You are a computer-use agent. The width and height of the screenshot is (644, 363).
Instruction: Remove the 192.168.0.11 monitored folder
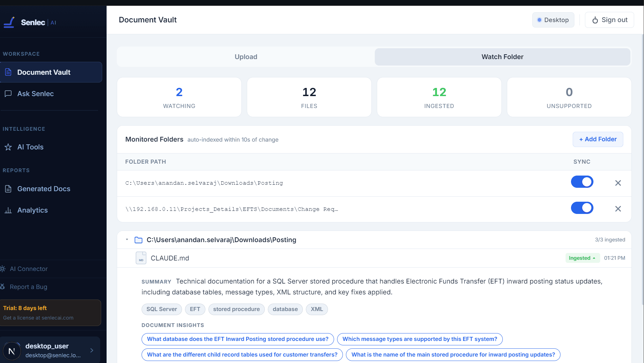[618, 209]
